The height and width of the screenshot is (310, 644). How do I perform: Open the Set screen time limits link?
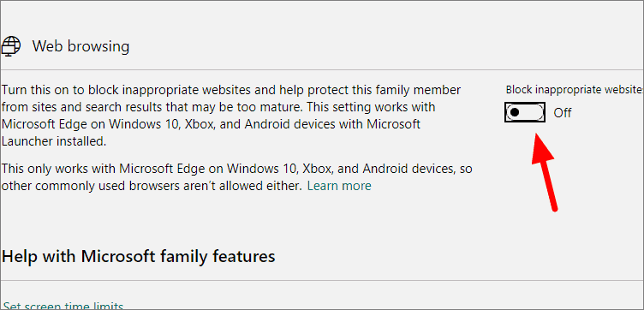63,306
